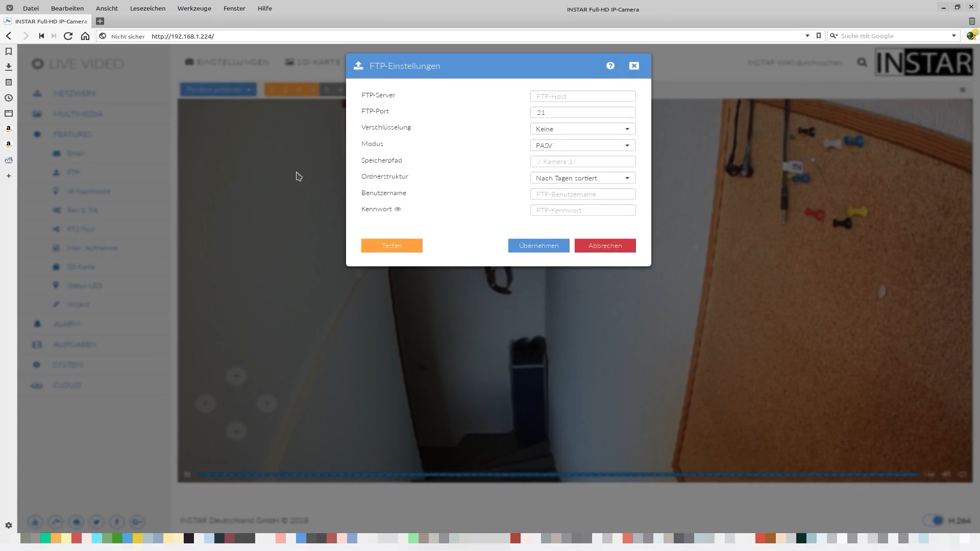Open browser settings gear
Viewport: 980px width, 551px height.
pyautogui.click(x=9, y=525)
